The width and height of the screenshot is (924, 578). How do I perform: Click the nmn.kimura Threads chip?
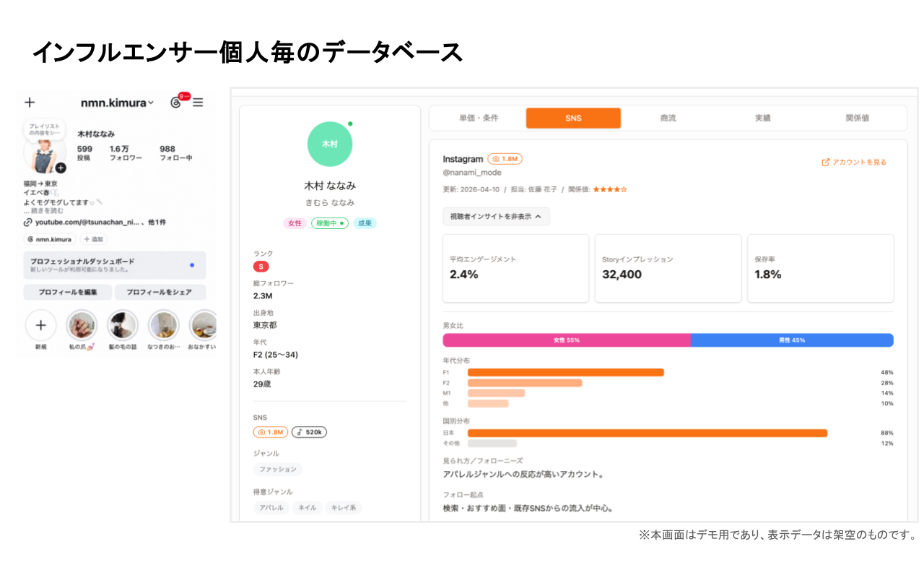[x=50, y=239]
